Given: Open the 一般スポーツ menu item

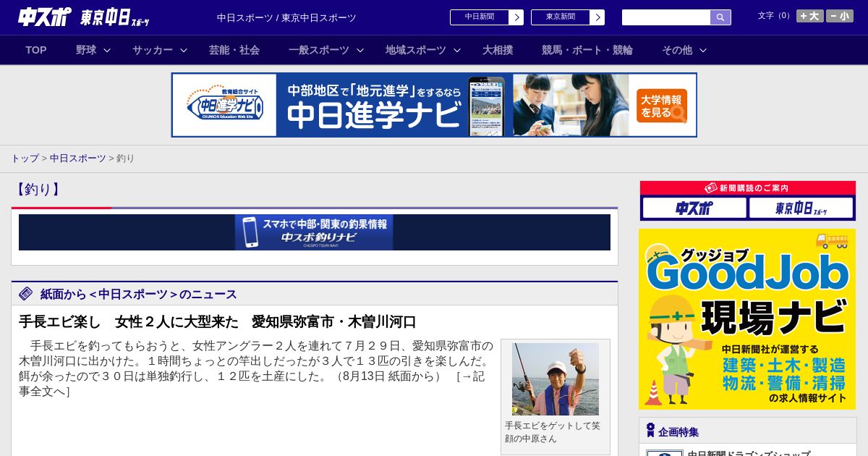Looking at the screenshot, I should pyautogui.click(x=319, y=50).
